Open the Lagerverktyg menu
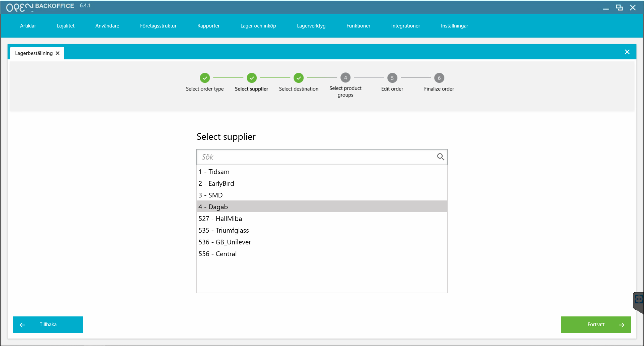 pos(311,26)
